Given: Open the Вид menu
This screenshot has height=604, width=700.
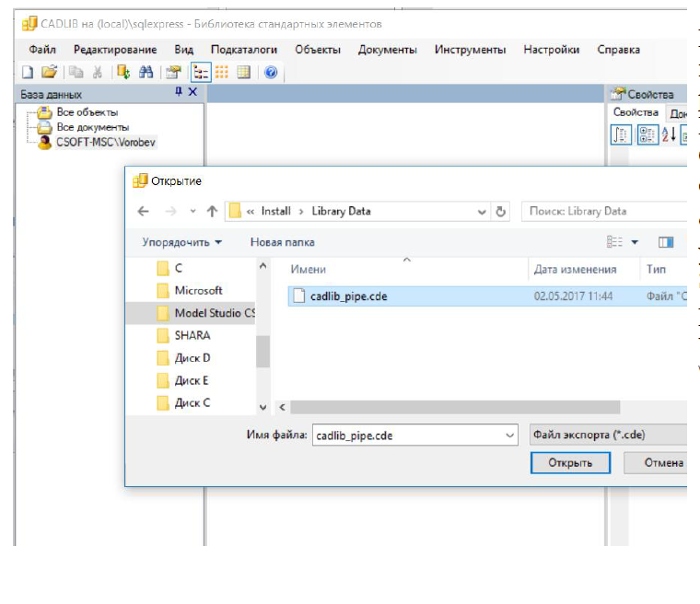Looking at the screenshot, I should click(184, 50).
